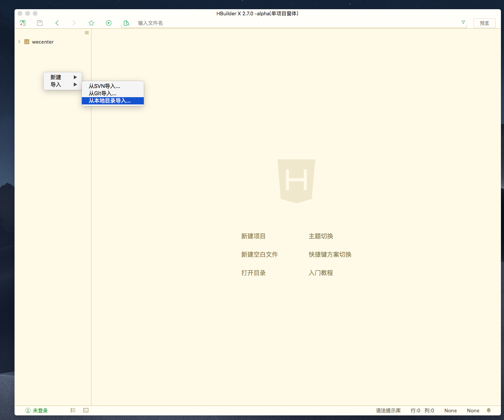Click the 列:0 column indicator
This screenshot has height=420, width=504.
coord(429,410)
